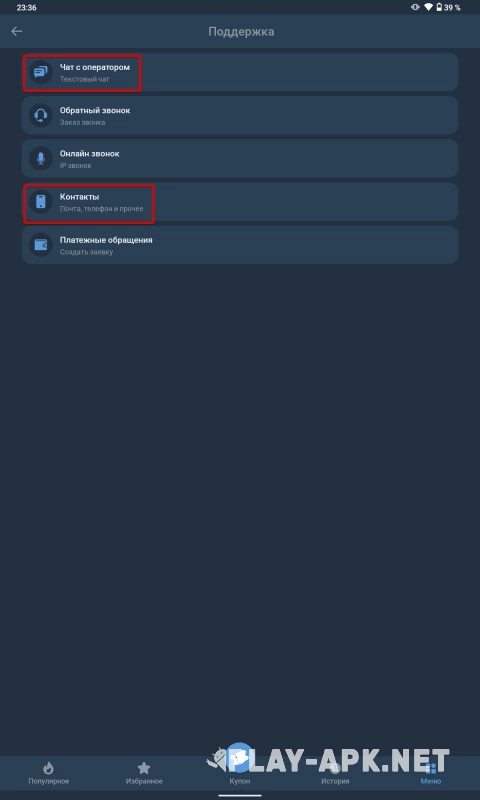This screenshot has height=800, width=480.
Task: Tap the wallet payment icon
Action: click(x=41, y=245)
